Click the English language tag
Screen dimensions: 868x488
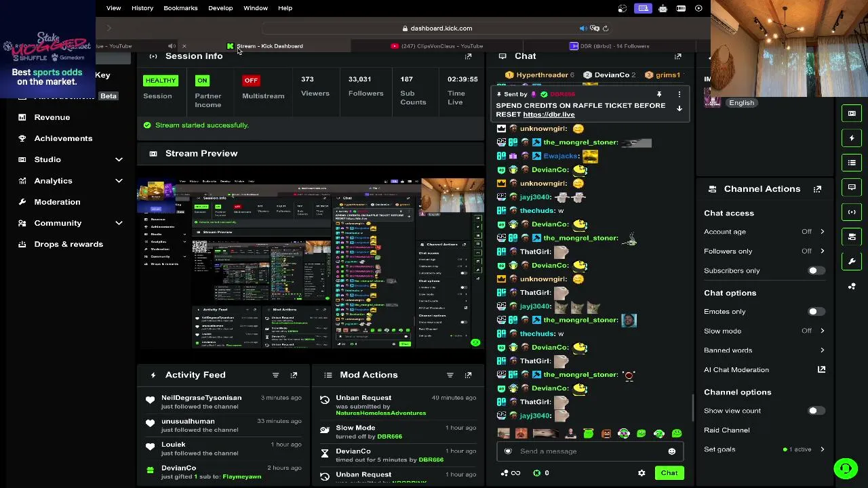pyautogui.click(x=741, y=103)
